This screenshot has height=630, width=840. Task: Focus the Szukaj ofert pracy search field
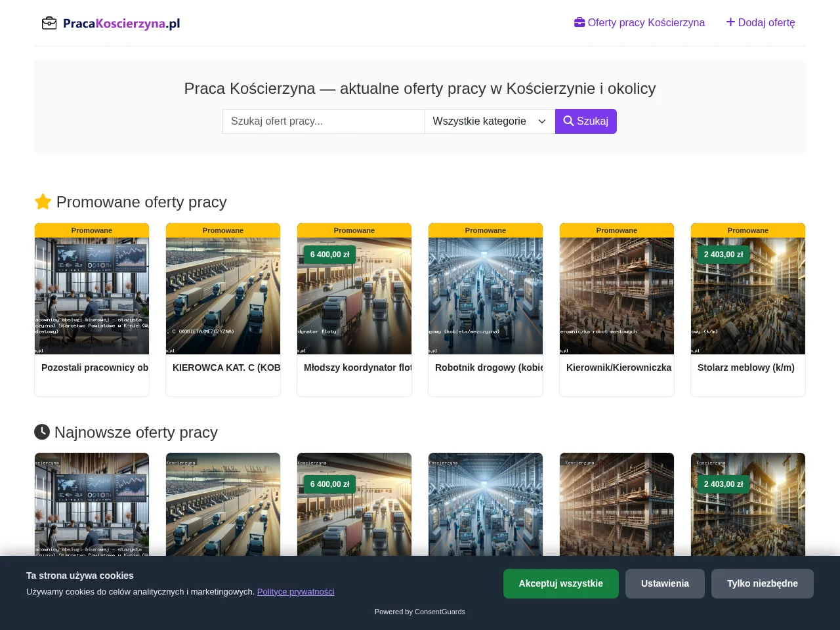(x=324, y=121)
